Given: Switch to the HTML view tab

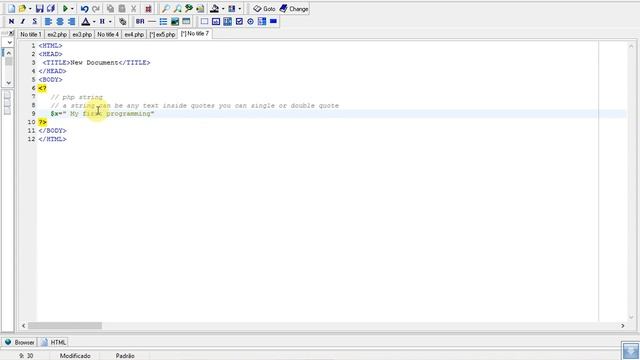Looking at the screenshot, I should tap(53, 342).
